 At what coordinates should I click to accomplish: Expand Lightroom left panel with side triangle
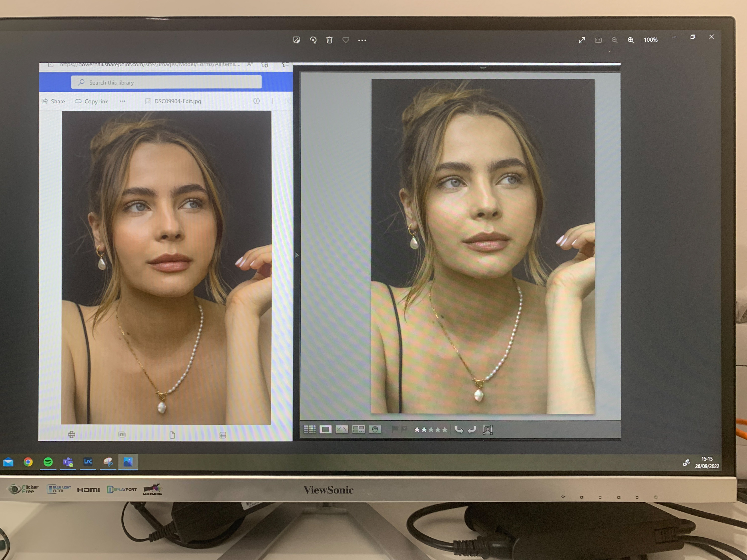[297, 255]
